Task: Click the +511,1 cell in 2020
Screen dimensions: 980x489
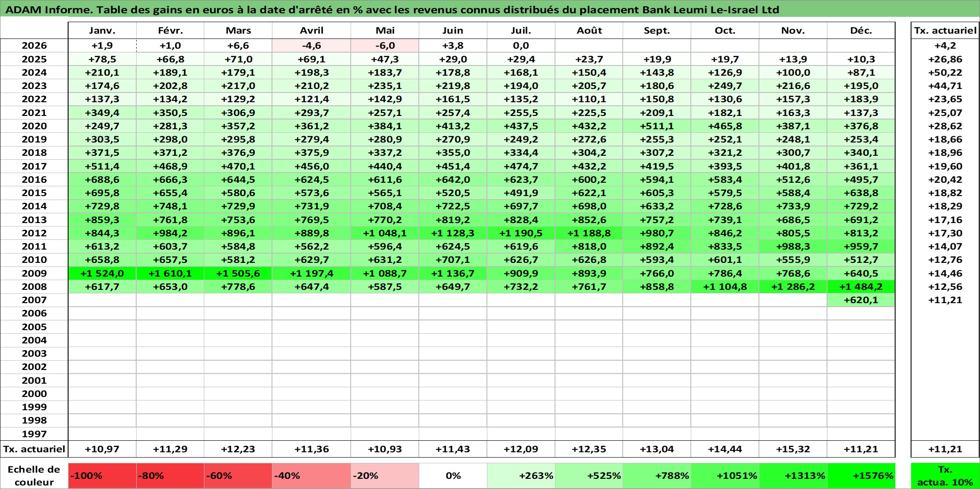Action: [x=657, y=126]
